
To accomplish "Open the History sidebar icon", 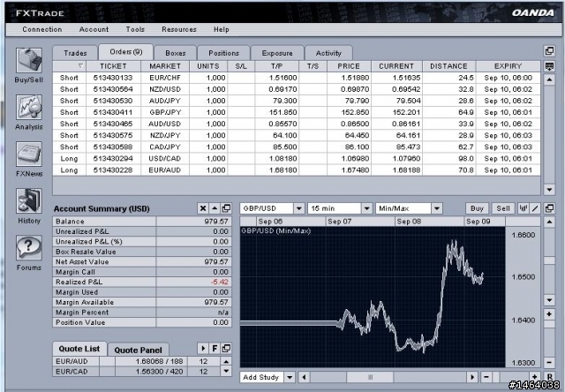I will 29,201.
